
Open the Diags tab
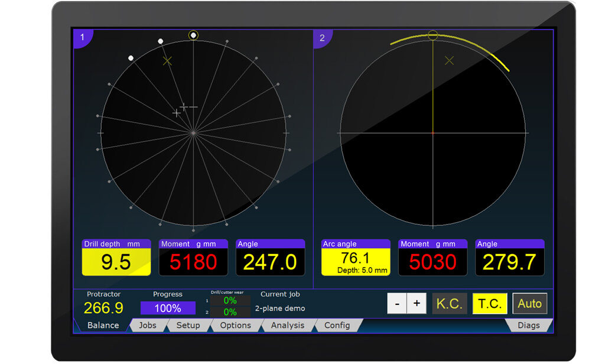[x=529, y=326]
